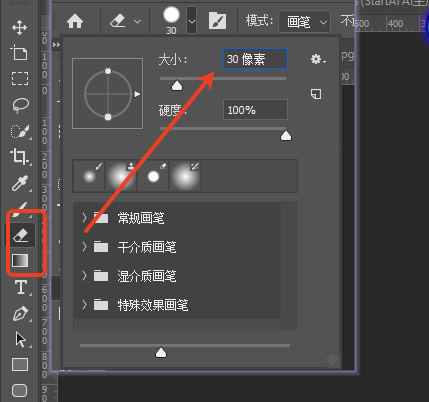This screenshot has width=429, height=402.
Task: Select the Gradient tool
Action: pos(20,261)
